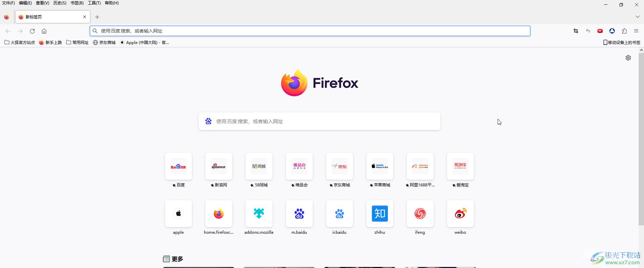The image size is (644, 268).
Task: Go to the home page icon
Action: (44, 31)
